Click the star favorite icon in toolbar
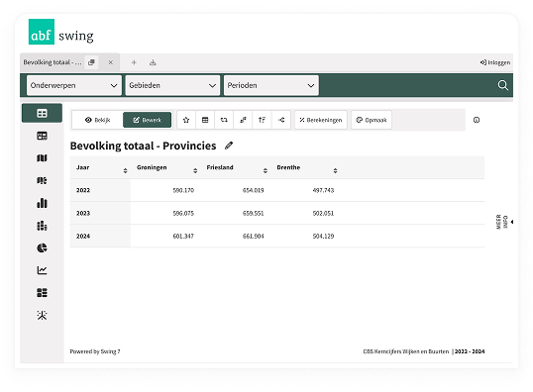Image resolution: width=533 pixels, height=392 pixels. pyautogui.click(x=186, y=120)
